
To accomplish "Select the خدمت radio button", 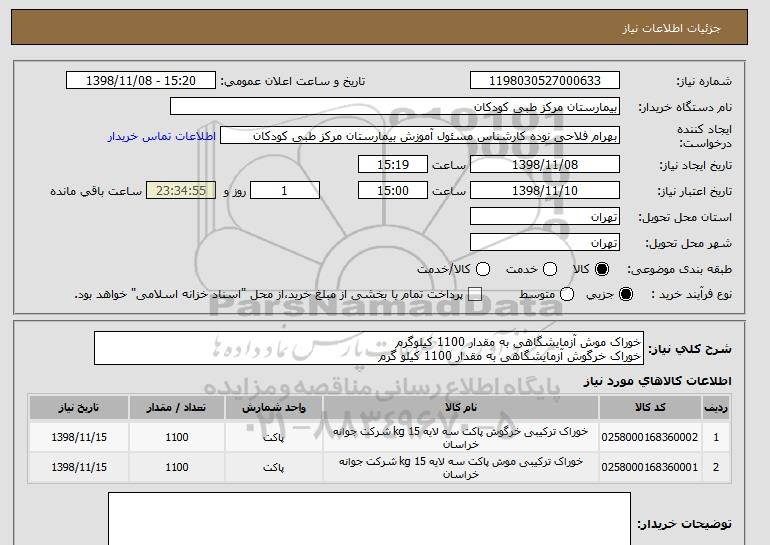I will (x=550, y=269).
